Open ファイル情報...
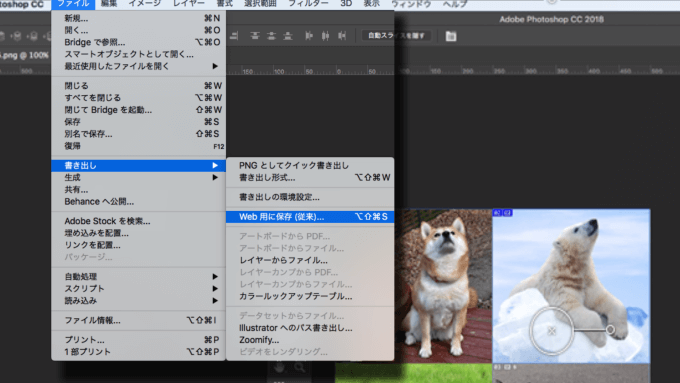 tap(138, 321)
